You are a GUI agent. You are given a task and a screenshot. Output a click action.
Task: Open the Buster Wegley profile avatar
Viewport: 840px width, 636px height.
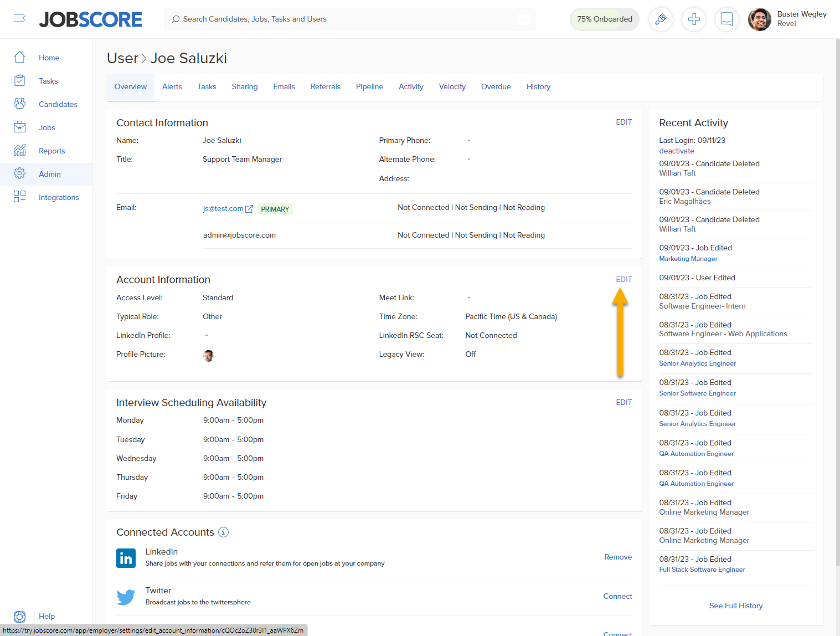coord(759,19)
